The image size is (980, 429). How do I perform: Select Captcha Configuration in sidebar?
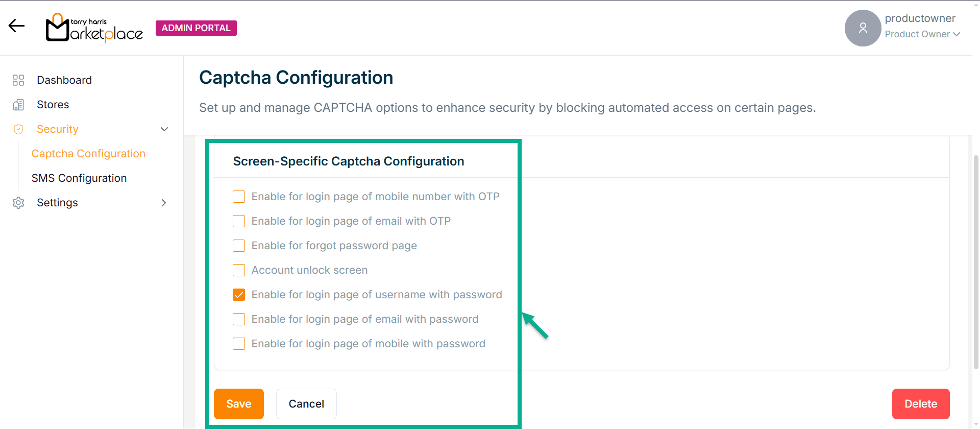pos(88,154)
